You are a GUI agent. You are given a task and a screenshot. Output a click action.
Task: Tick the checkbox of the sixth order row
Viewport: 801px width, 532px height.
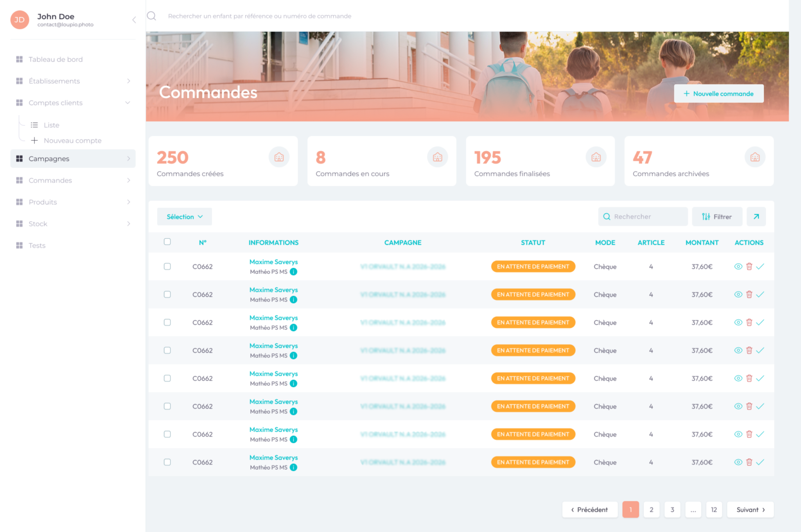click(167, 406)
